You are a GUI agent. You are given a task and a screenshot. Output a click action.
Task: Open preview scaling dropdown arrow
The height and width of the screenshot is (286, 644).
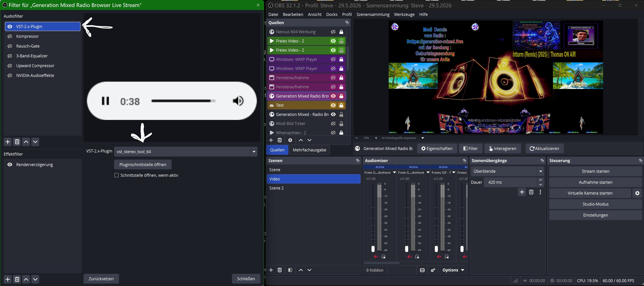point(423,138)
